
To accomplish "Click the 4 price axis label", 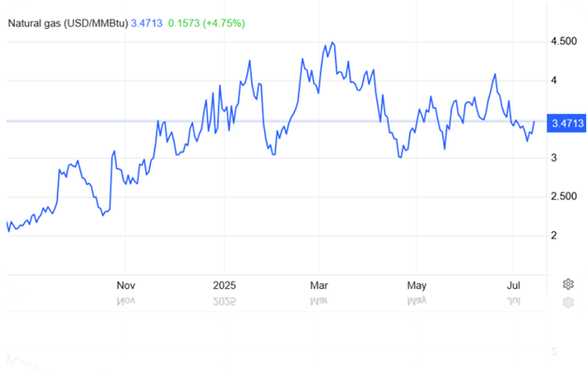I will pyautogui.click(x=556, y=80).
